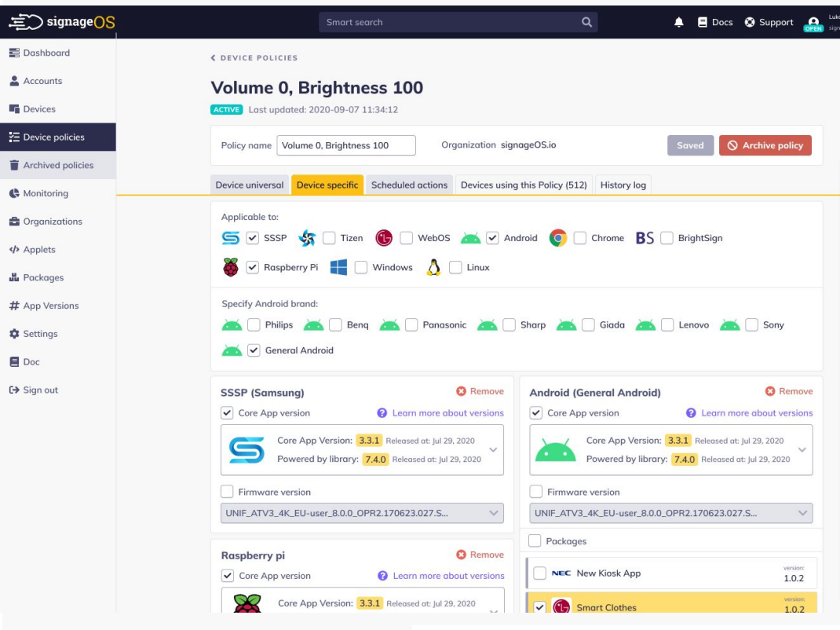Go back to Device Policies breadcrumb
This screenshot has height=630, width=840.
(x=254, y=58)
